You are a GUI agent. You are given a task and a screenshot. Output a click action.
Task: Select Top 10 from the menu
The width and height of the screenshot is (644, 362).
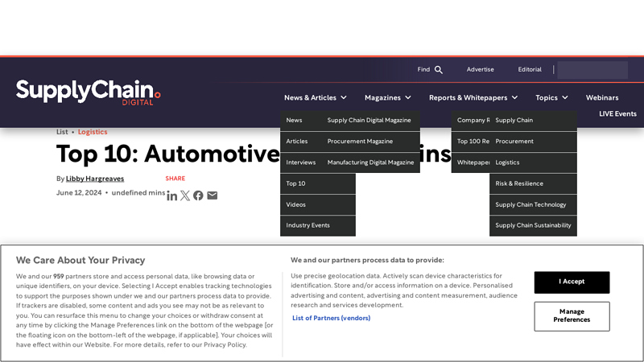[296, 183]
